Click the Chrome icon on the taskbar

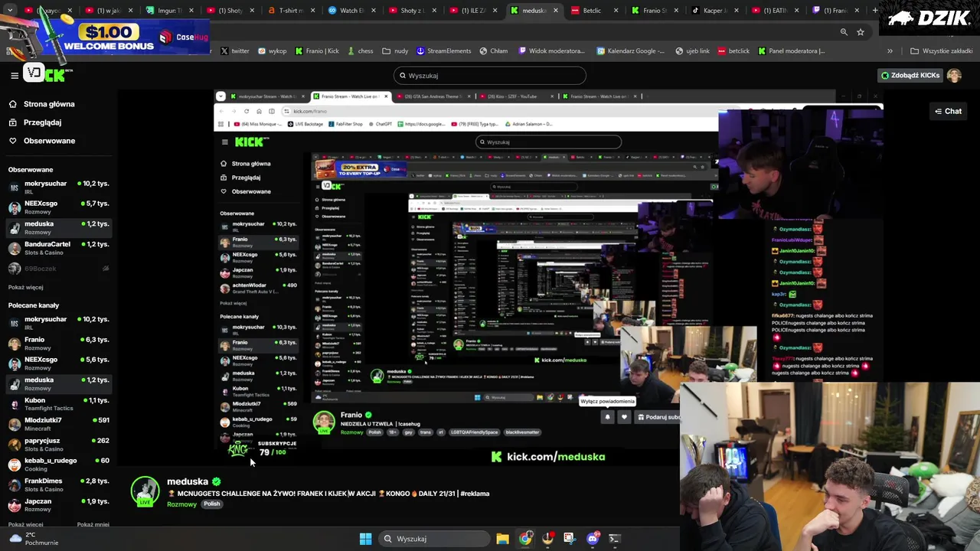525,539
